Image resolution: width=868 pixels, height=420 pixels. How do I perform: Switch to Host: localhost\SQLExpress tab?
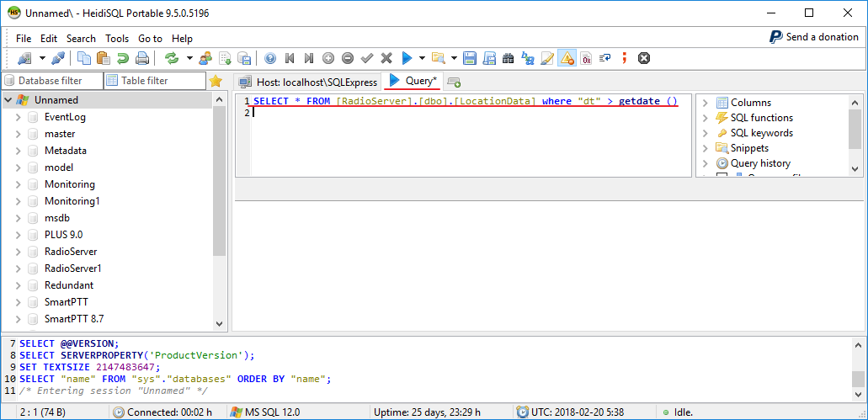(308, 82)
